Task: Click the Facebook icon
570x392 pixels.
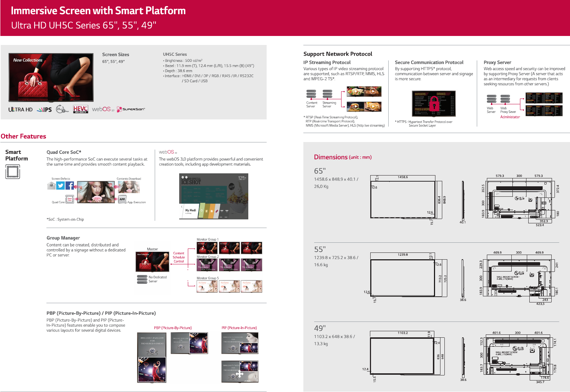Action: click(x=69, y=186)
